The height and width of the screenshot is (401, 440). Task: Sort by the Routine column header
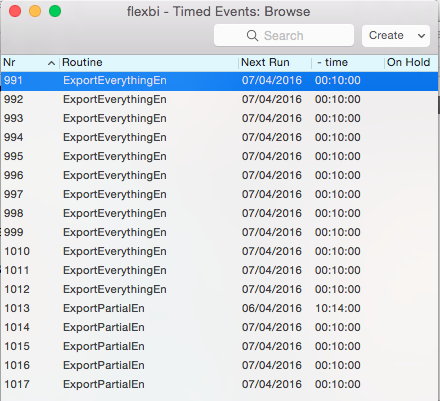tap(82, 62)
